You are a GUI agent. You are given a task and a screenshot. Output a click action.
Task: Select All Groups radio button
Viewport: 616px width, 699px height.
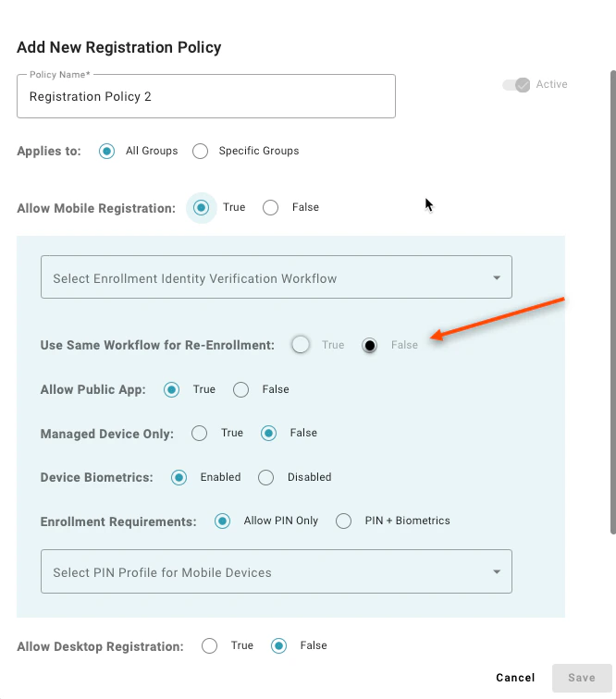coord(106,151)
